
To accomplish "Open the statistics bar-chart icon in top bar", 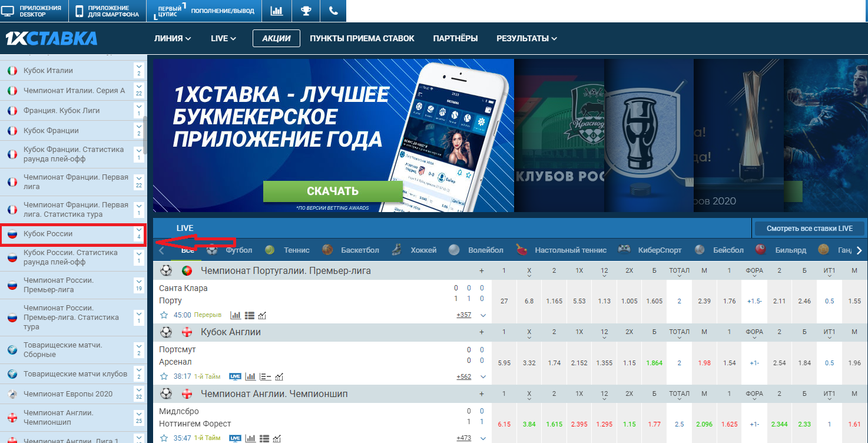I will pyautogui.click(x=276, y=11).
